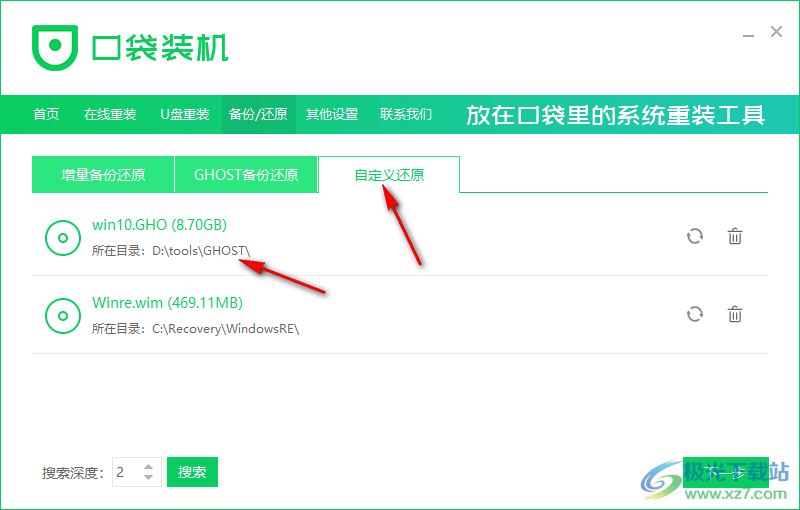Increase search depth with up arrow

[x=150, y=467]
